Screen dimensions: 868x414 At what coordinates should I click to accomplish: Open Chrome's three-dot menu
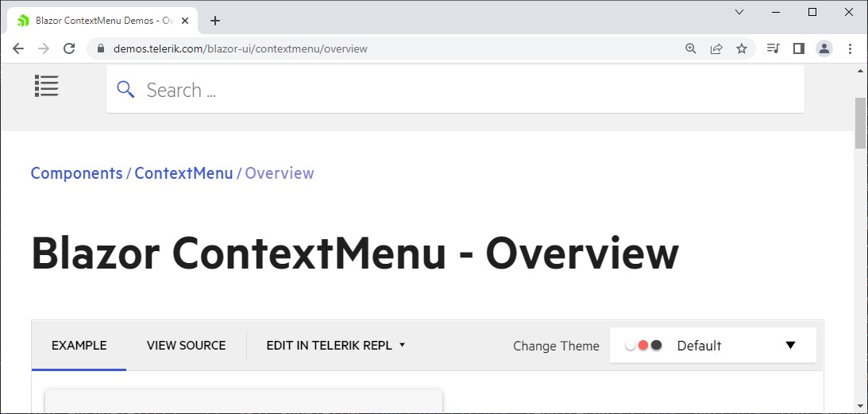(850, 48)
